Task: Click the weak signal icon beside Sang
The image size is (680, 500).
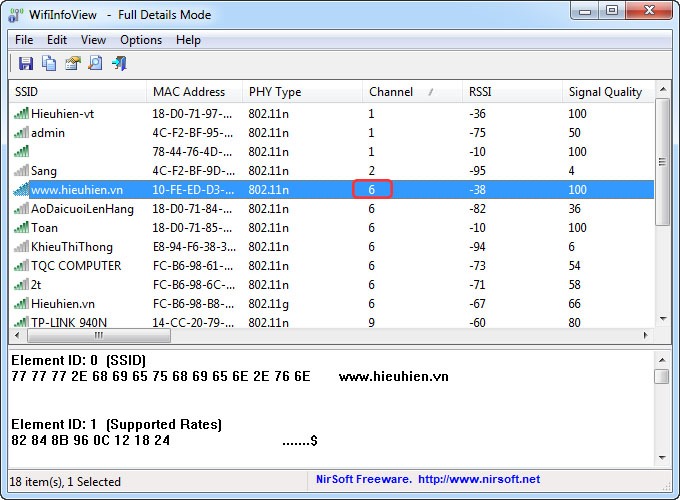Action: (21, 171)
